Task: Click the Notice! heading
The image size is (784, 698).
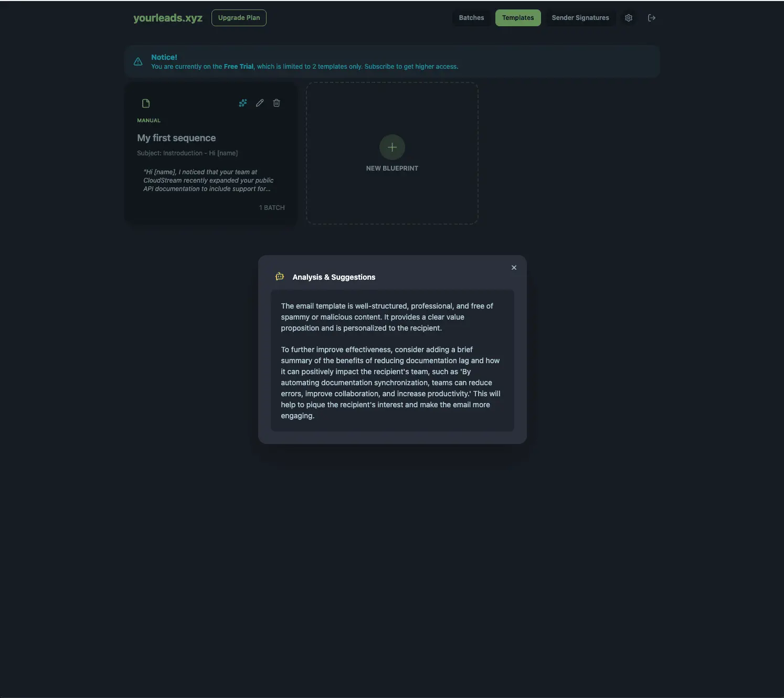Action: [164, 57]
